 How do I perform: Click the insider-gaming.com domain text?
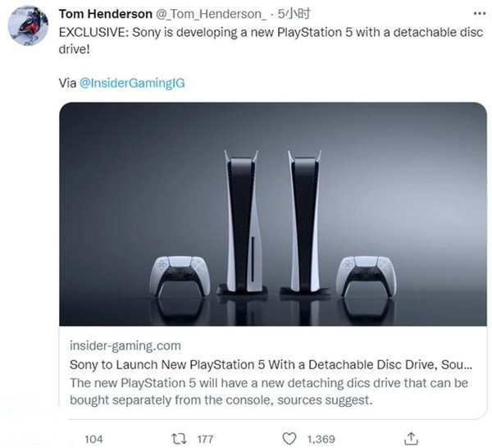tap(126, 345)
